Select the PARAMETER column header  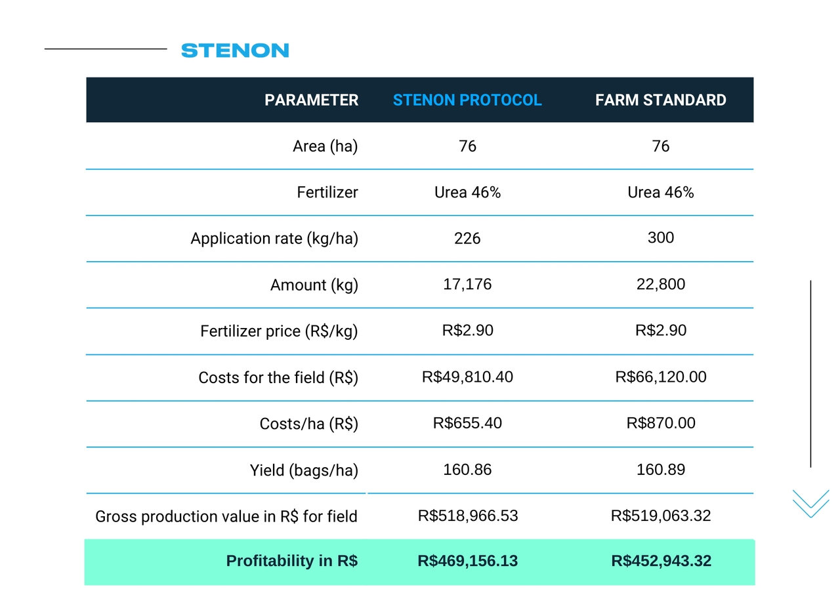(311, 100)
